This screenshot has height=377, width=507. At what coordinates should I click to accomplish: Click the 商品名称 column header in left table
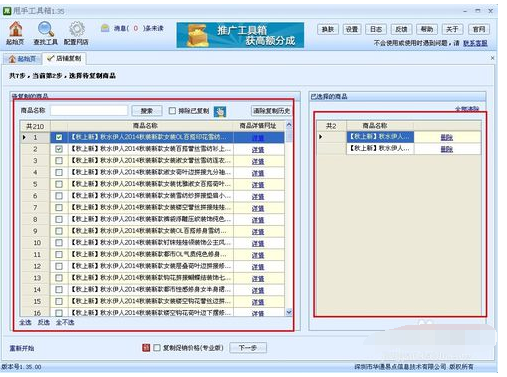coord(145,126)
